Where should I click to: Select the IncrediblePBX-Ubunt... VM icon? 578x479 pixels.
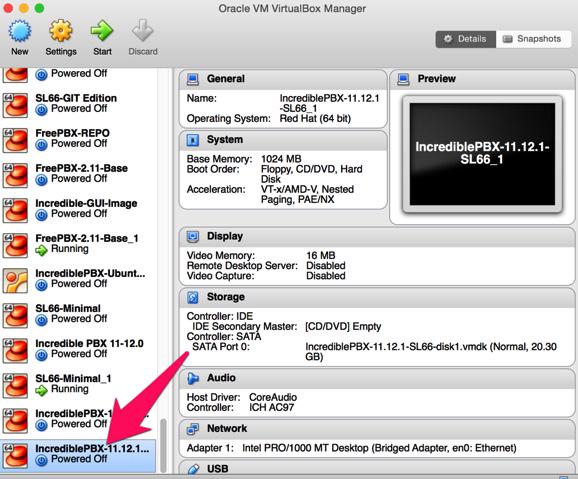pyautogui.click(x=15, y=280)
